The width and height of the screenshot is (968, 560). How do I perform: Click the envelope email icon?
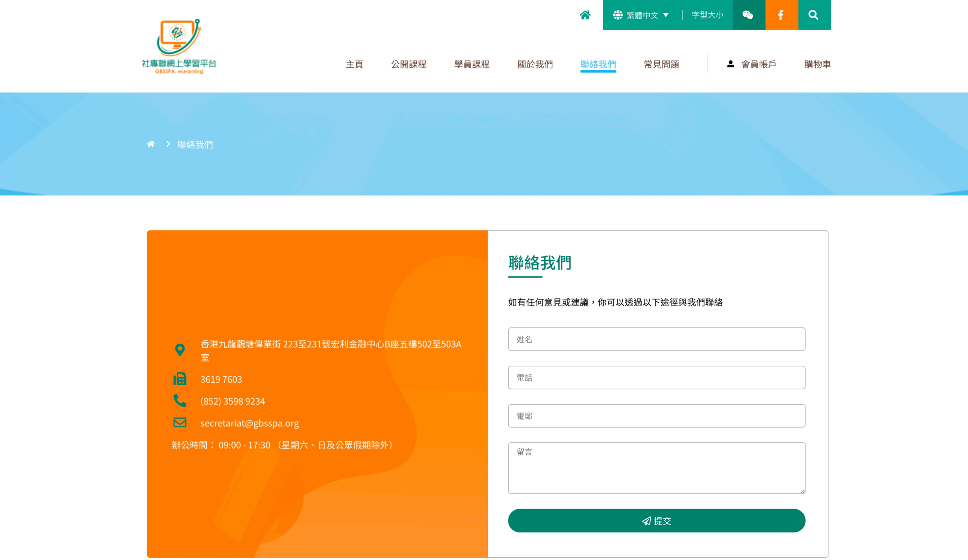pos(180,422)
